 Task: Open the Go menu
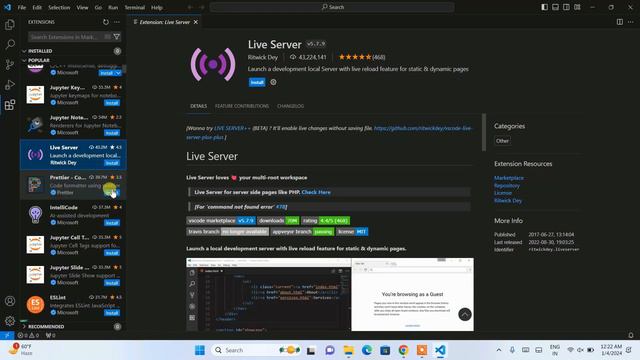tap(98, 7)
